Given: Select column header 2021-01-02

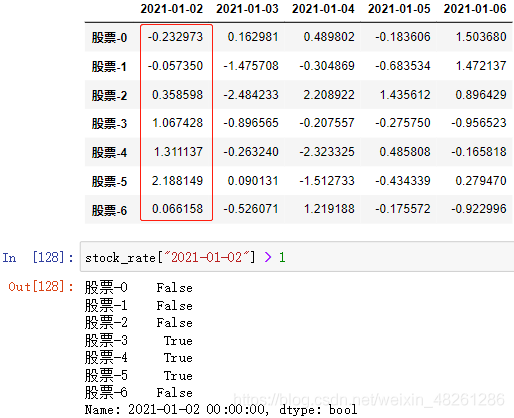Looking at the screenshot, I should tap(171, 9).
